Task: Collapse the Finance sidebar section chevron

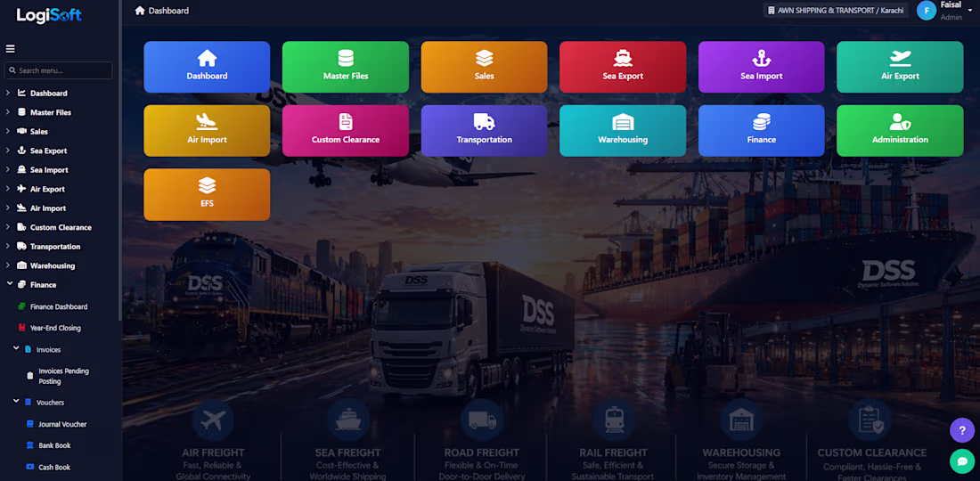Action: pos(10,284)
